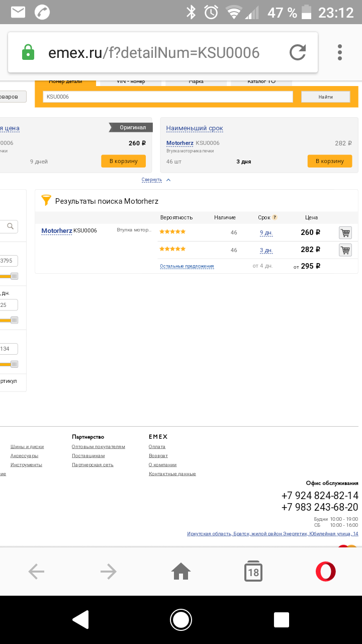Expand Остальные предложения
Image resolution: width=362 pixels, height=644 pixels.
tap(187, 266)
